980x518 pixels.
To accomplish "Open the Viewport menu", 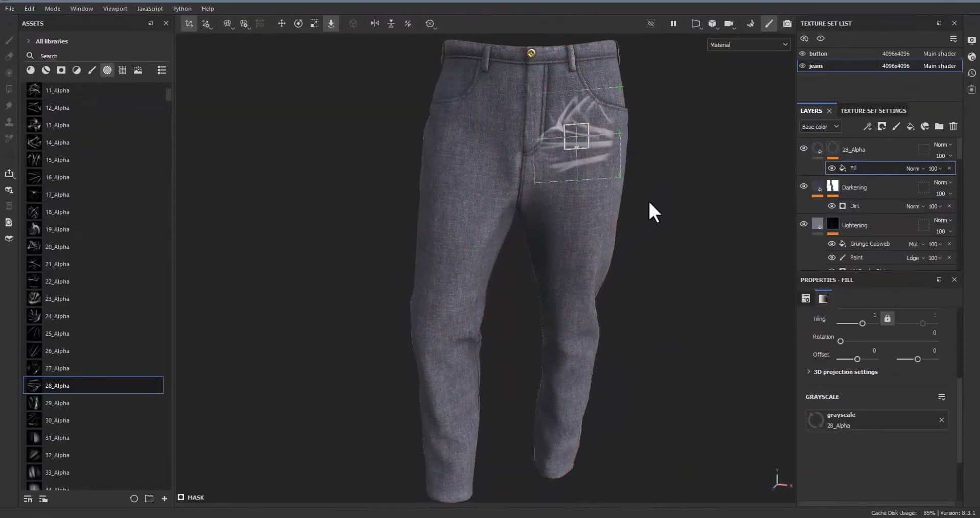I will (114, 9).
